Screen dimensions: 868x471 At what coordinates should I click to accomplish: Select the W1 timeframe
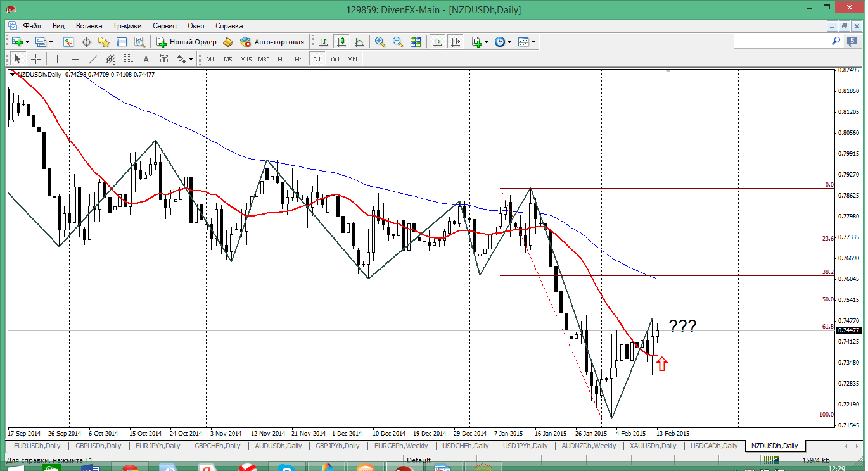coord(335,59)
